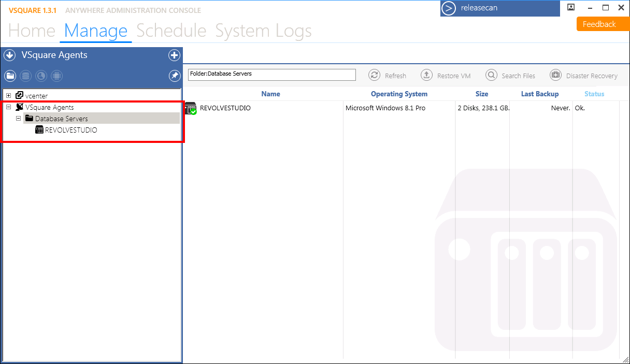The width and height of the screenshot is (630, 364).
Task: Sort by the Status column header
Action: 594,94
